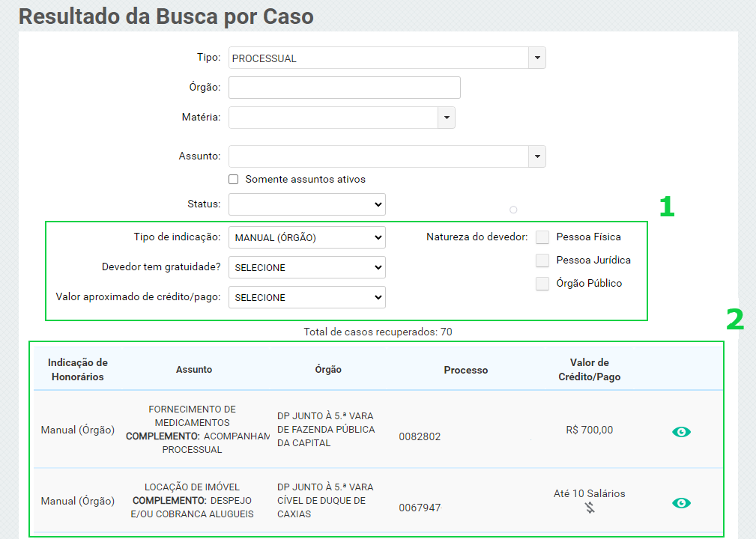The width and height of the screenshot is (756, 539).
Task: Click the Valor de Crédito/Pago column header
Action: 589,370
